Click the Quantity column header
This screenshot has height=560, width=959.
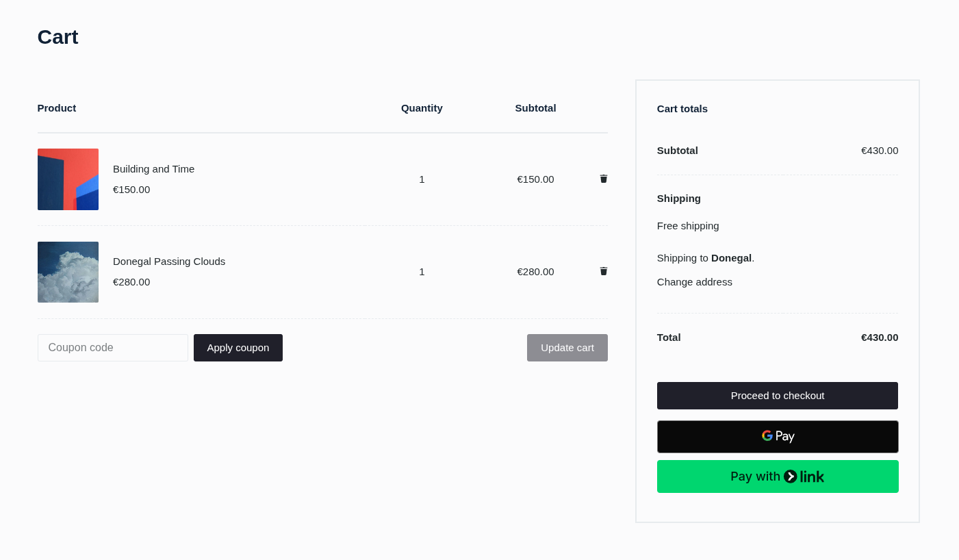tap(422, 108)
